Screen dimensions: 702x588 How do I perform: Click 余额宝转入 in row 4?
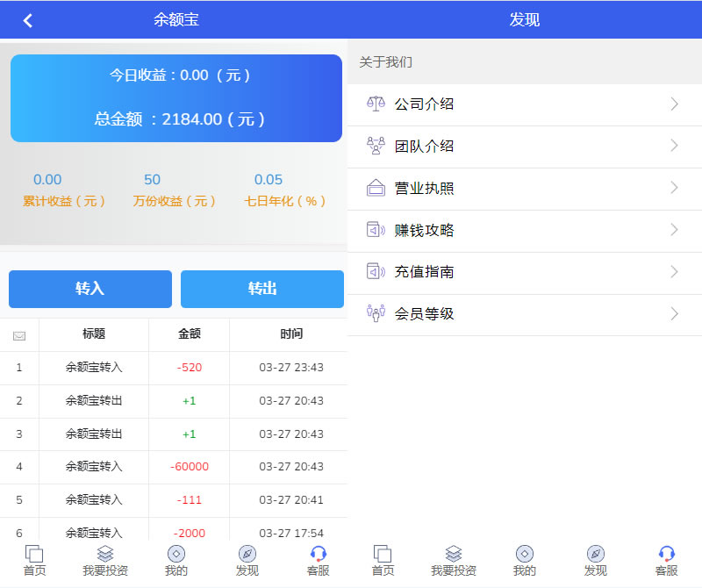pyautogui.click(x=94, y=467)
